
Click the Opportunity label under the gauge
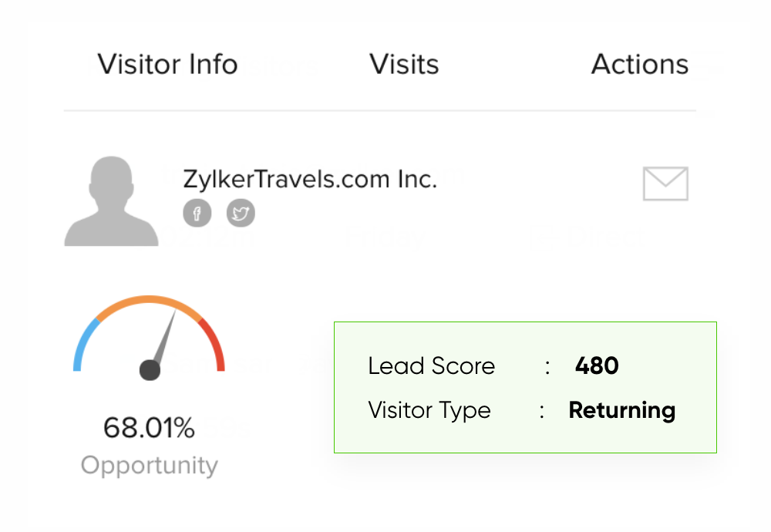[149, 465]
